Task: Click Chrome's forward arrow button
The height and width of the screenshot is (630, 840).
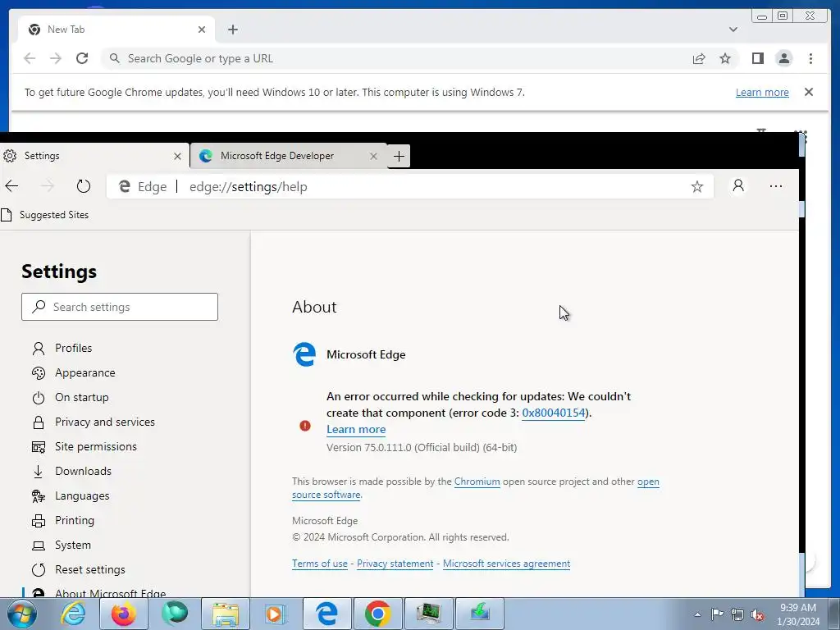Action: pyautogui.click(x=56, y=58)
